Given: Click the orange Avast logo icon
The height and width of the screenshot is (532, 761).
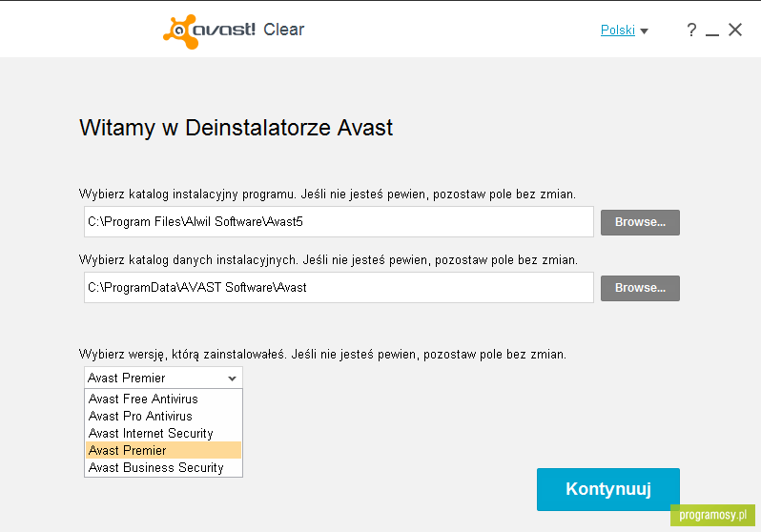Looking at the screenshot, I should (x=180, y=31).
